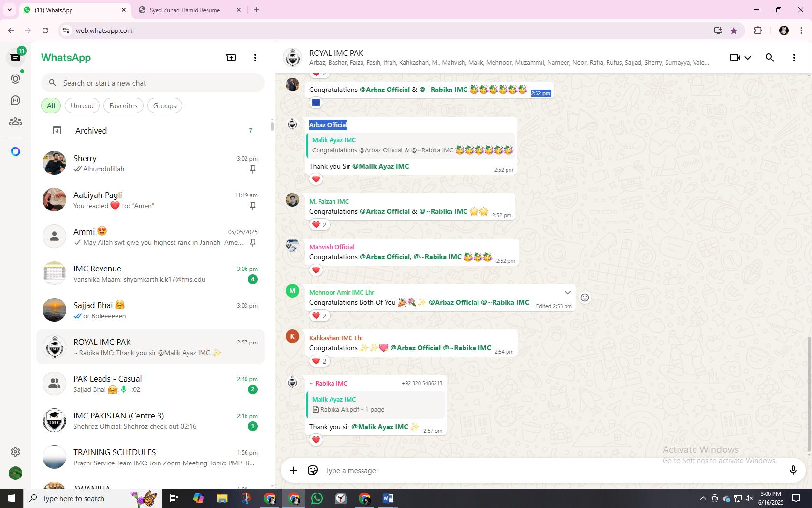This screenshot has height=508, width=812.
Task: Open the Chats icon with 11 badge
Action: point(15,57)
